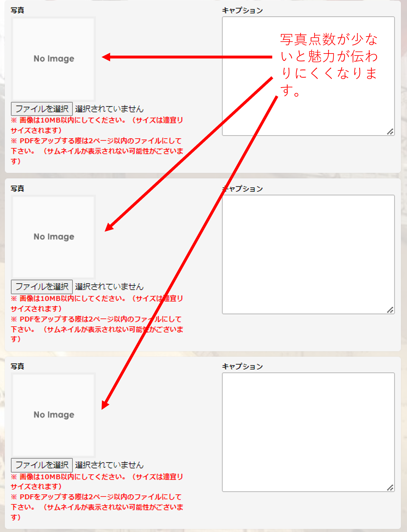Screen dimensions: 407x532
Task: Click 選択されていません text in the second section
Action: (109, 287)
